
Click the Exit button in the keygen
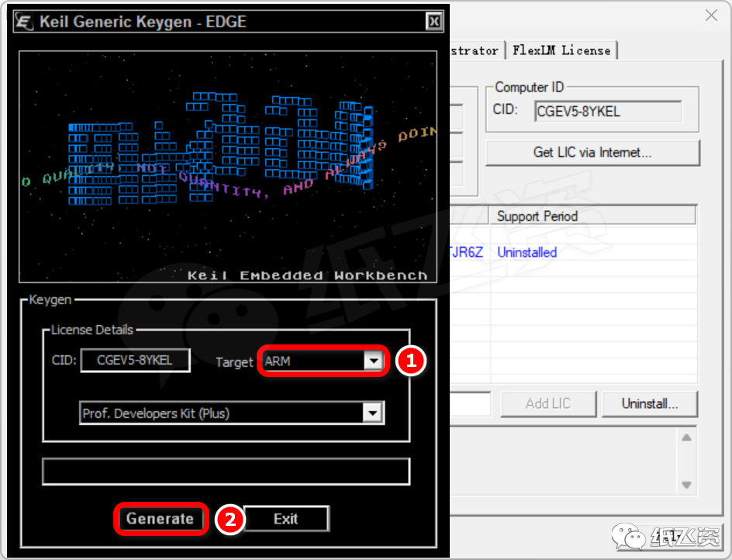point(286,518)
